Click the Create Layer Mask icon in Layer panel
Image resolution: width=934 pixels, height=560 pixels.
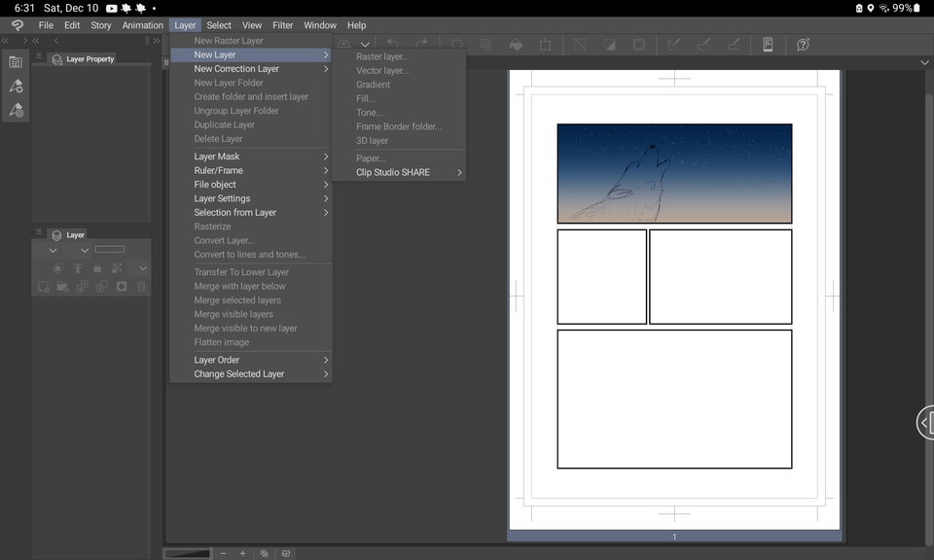coord(122,287)
